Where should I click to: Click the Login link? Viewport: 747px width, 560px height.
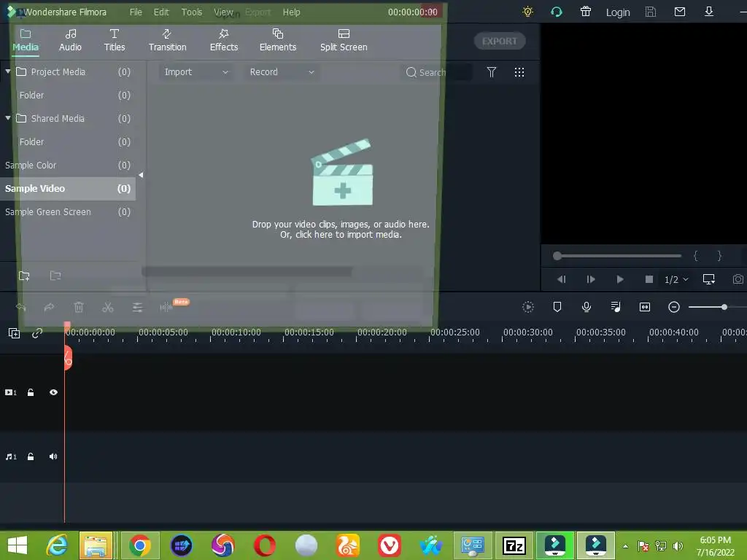618,12
